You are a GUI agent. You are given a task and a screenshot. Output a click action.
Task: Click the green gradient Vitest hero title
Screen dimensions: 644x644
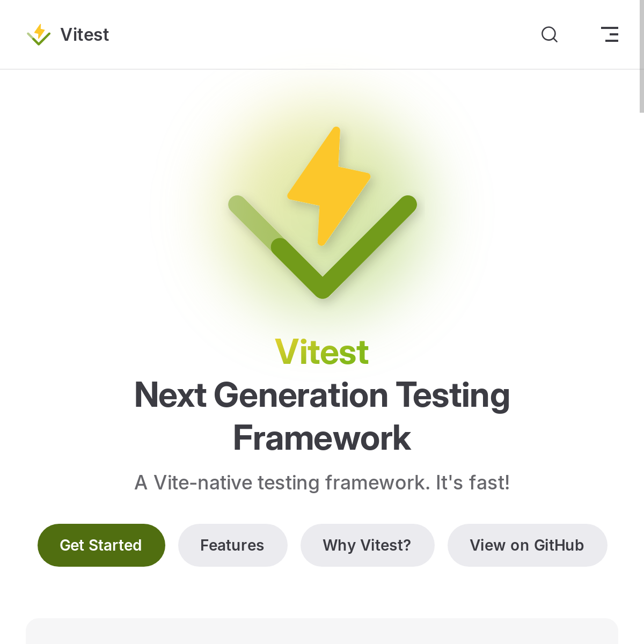pos(322,353)
